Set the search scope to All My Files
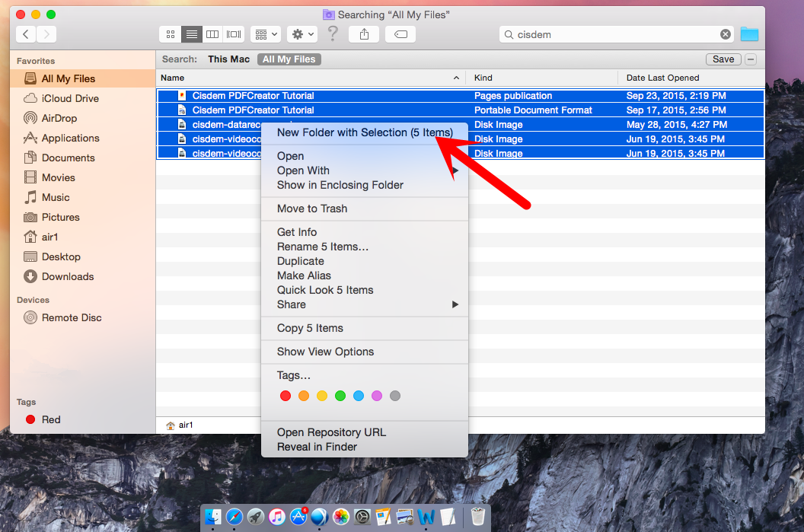804x532 pixels. click(x=289, y=59)
